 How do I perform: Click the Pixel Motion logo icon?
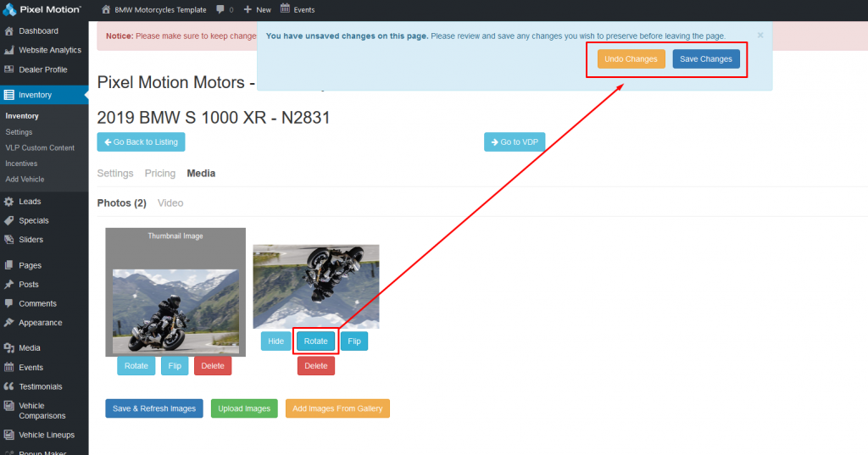click(9, 9)
